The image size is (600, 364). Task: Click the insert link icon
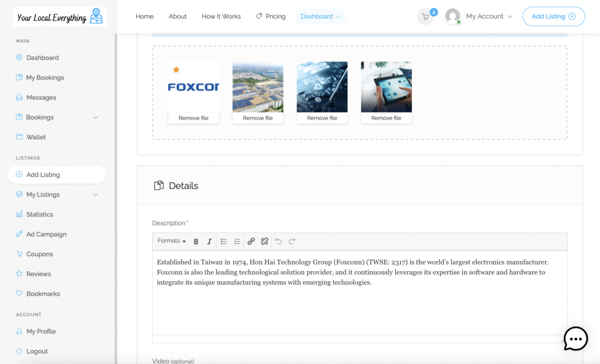pyautogui.click(x=251, y=241)
